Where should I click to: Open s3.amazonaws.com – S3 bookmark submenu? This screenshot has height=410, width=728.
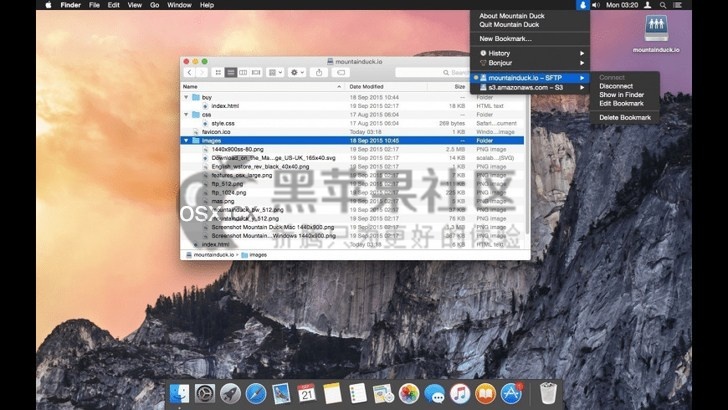point(531,88)
